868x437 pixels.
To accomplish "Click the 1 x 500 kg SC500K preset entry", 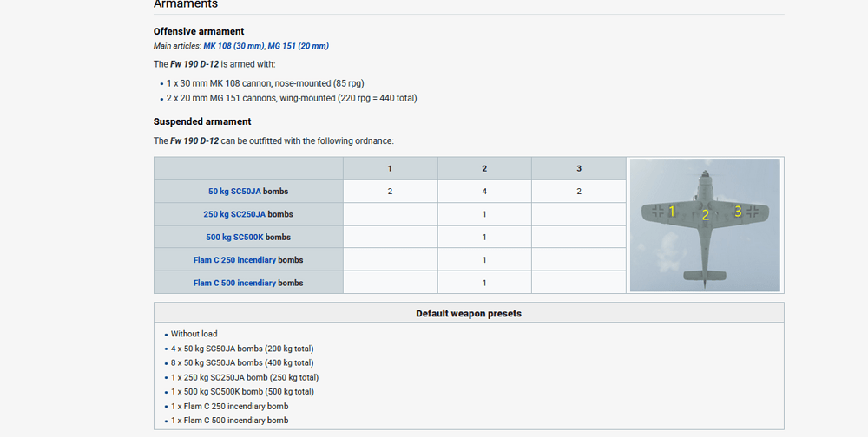I will (242, 392).
